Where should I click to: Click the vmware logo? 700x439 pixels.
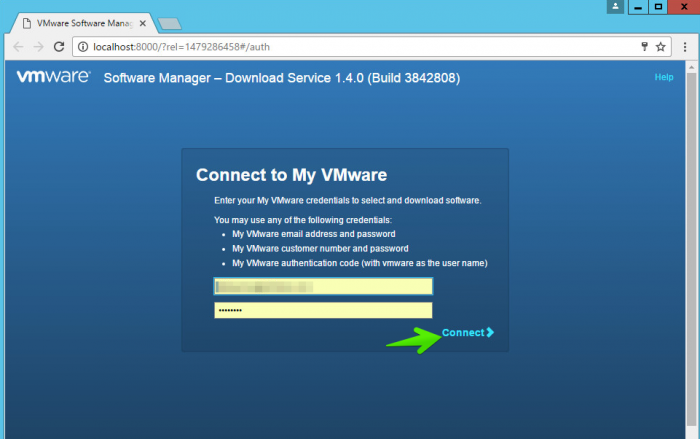tap(54, 76)
